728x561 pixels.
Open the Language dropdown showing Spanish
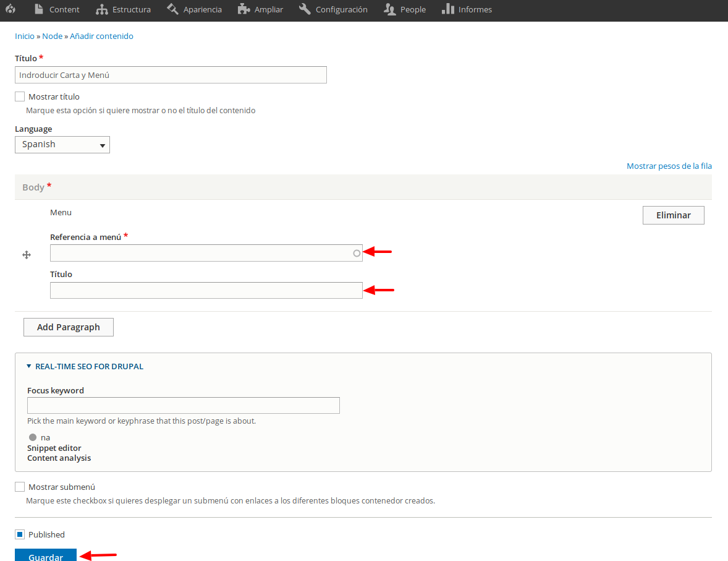[62, 145]
